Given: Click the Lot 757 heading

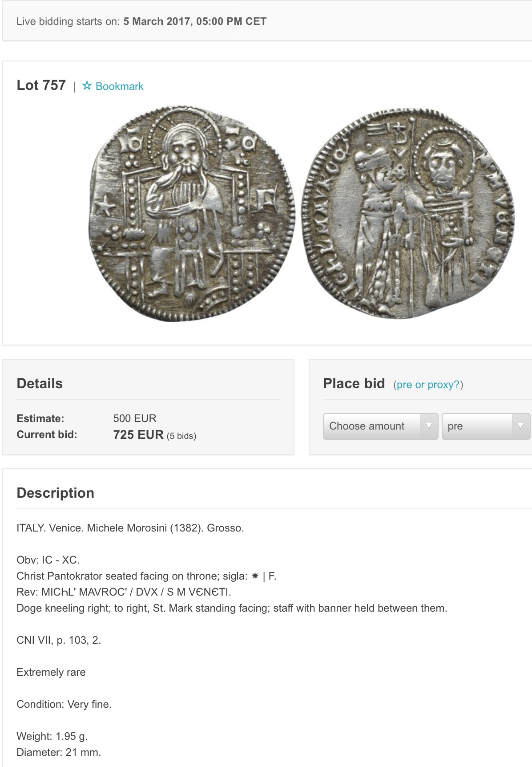Looking at the screenshot, I should click(x=41, y=85).
